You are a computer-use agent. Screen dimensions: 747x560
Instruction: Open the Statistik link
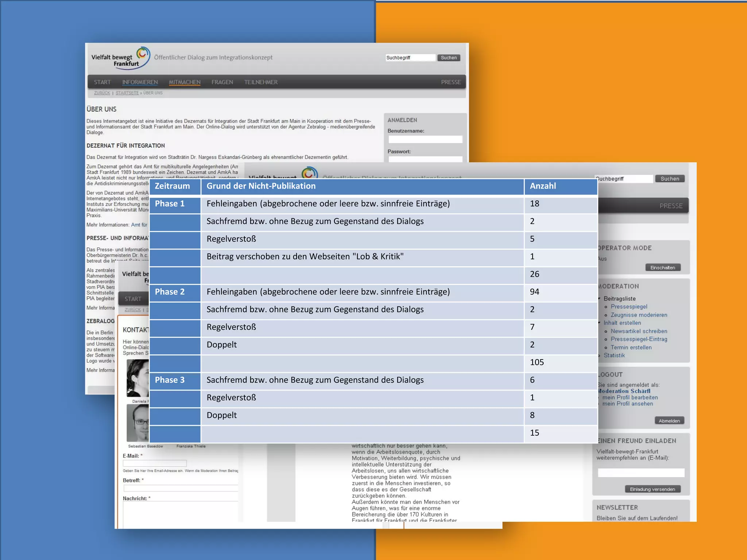point(614,355)
